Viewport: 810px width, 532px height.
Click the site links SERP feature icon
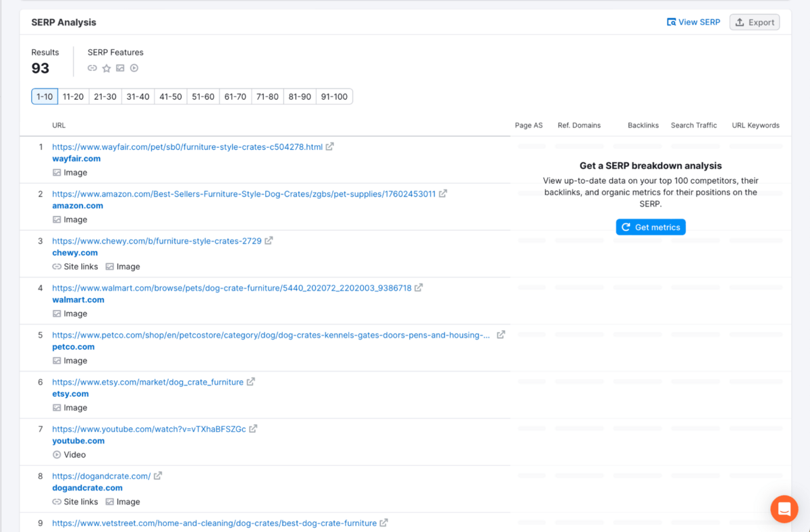pos(92,68)
